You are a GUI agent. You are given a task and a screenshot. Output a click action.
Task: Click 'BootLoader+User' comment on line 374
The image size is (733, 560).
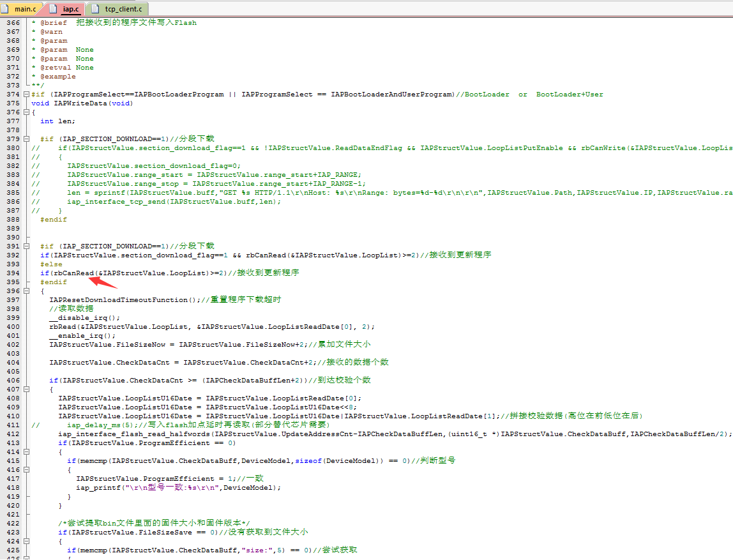coord(570,95)
